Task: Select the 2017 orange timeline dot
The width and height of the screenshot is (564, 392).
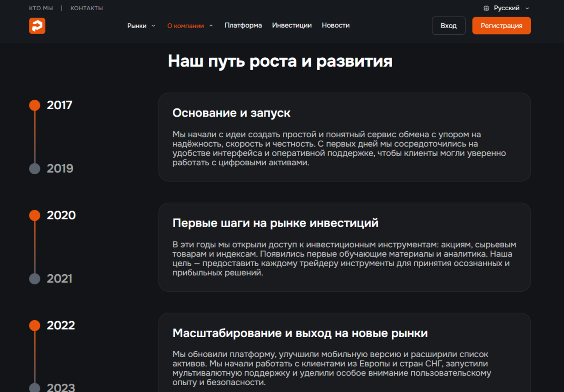Action: pyautogui.click(x=35, y=105)
